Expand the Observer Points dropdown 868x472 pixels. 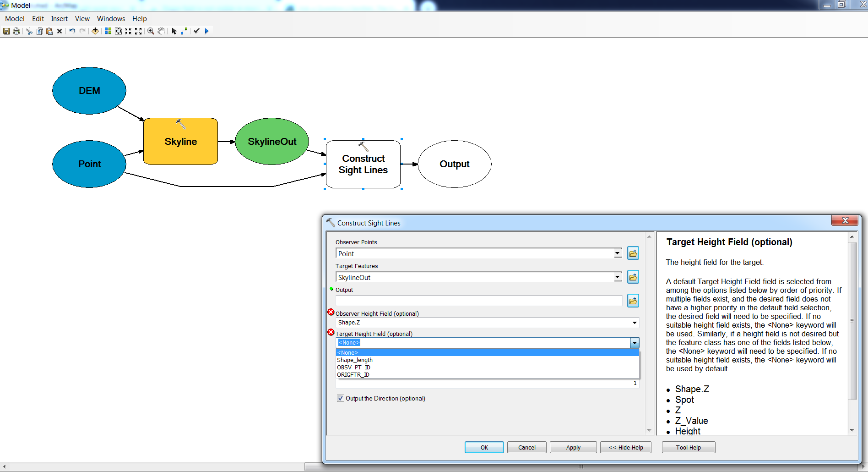(618, 253)
